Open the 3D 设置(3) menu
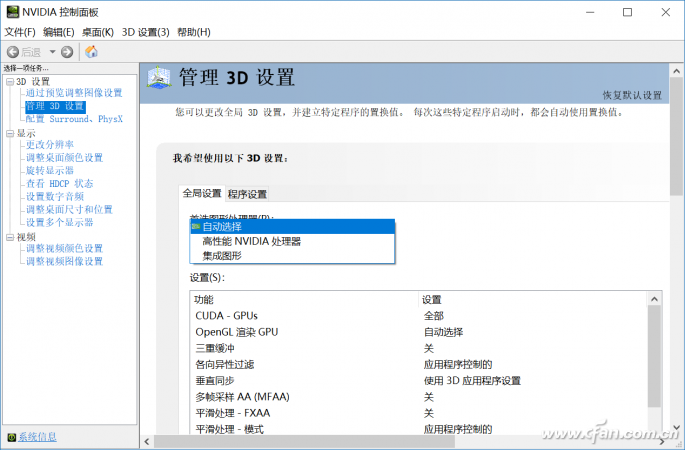 coord(145,32)
